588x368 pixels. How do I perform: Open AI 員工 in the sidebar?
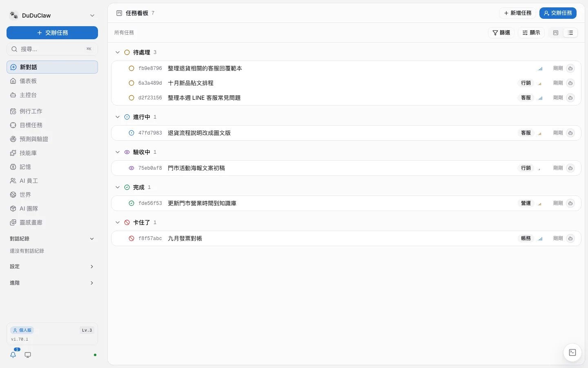52,181
